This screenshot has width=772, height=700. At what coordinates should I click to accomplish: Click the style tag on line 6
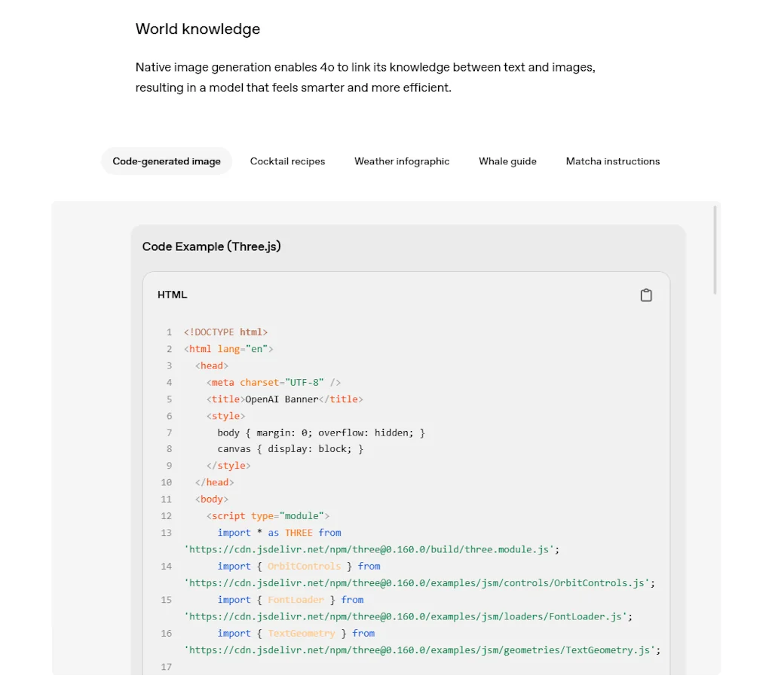tap(225, 415)
